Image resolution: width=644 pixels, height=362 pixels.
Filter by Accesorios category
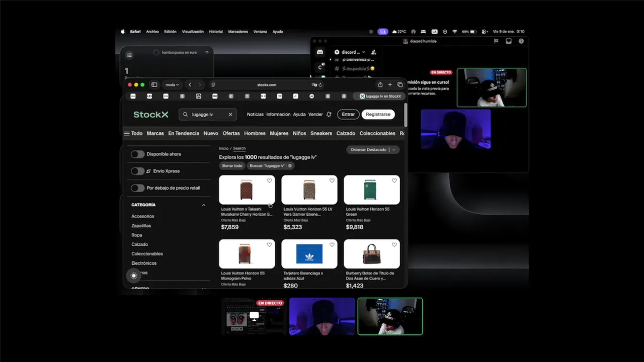click(x=143, y=216)
